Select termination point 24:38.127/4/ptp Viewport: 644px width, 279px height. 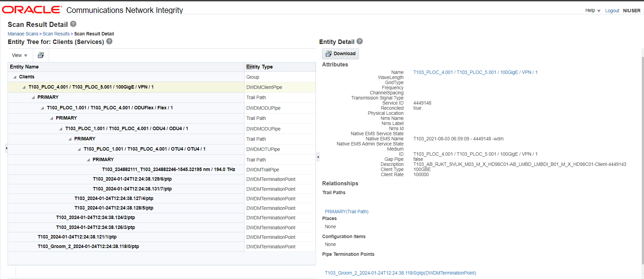[161, 198]
